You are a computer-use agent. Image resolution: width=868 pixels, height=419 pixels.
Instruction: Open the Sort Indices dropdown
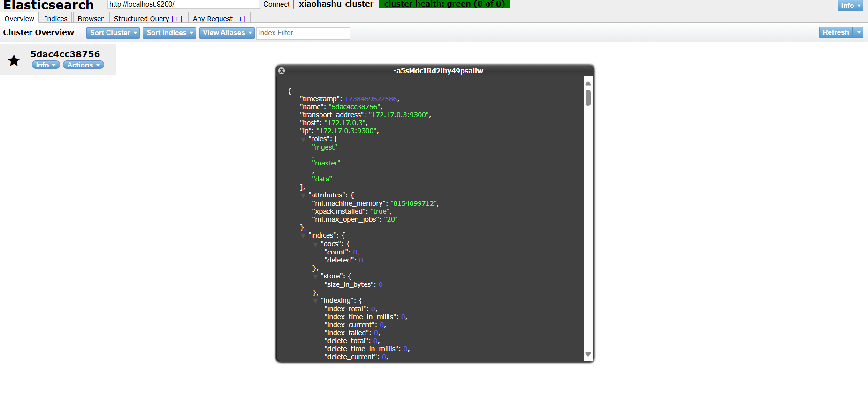[x=169, y=33]
